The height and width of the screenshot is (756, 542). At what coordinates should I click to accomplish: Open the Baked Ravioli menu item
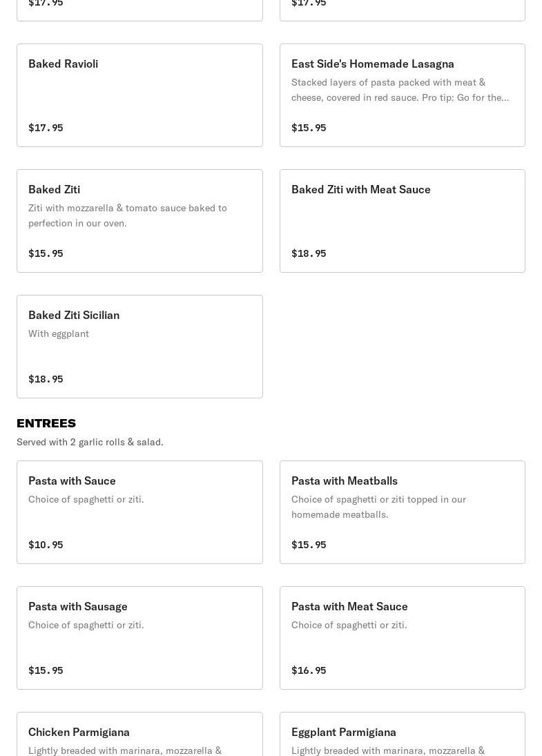pyautogui.click(x=139, y=95)
